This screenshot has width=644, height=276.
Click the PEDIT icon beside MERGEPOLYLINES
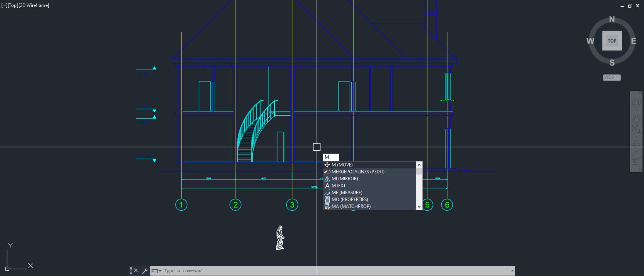327,172
